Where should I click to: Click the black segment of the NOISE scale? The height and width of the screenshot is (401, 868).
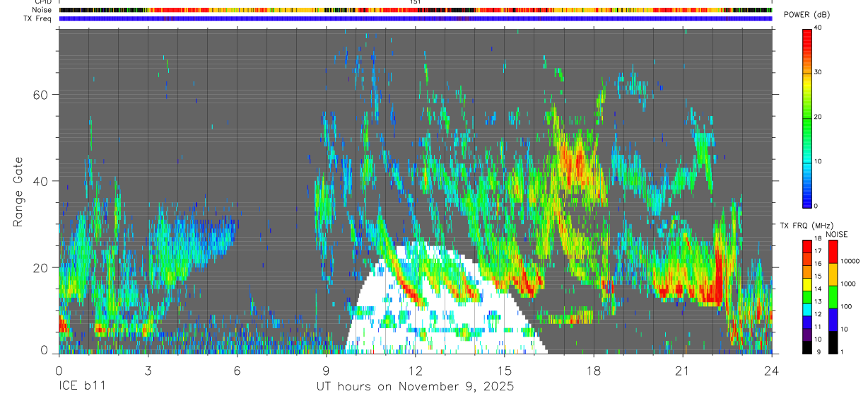click(x=833, y=342)
